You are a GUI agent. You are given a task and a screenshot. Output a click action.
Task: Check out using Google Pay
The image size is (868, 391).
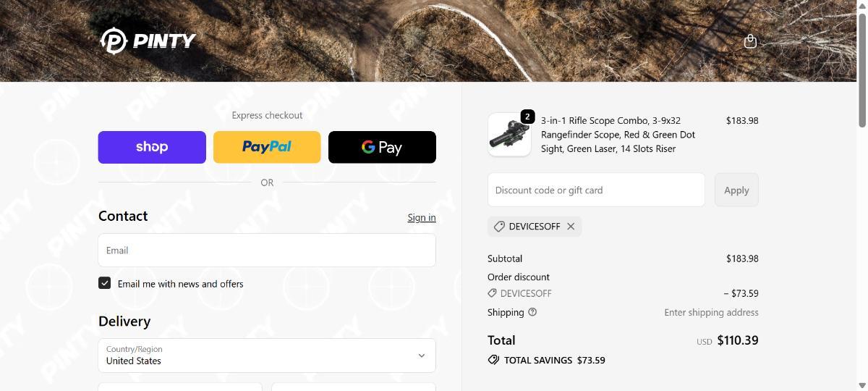click(x=382, y=147)
